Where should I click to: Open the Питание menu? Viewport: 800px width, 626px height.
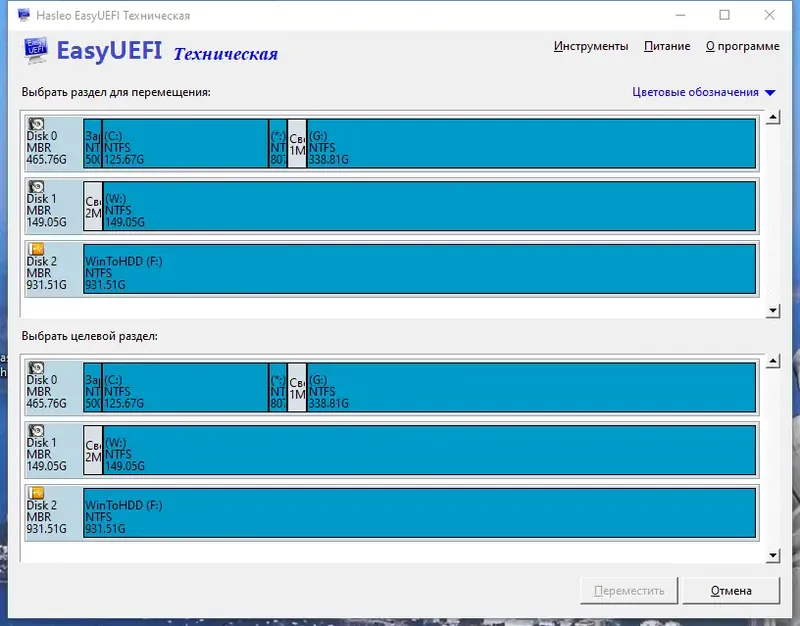coord(667,46)
